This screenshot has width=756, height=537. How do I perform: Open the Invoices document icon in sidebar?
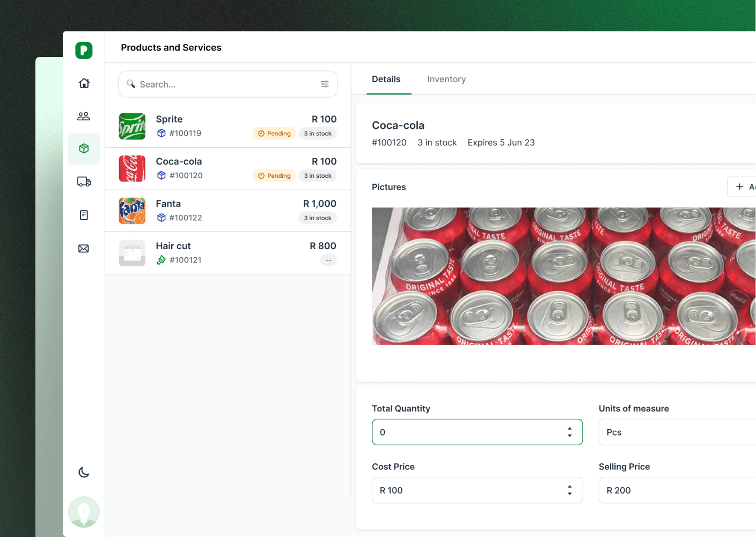click(x=84, y=215)
